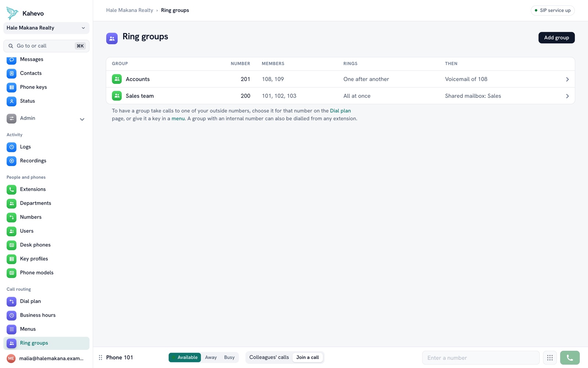Open the Recordings icon
588x368 pixels.
[11, 161]
